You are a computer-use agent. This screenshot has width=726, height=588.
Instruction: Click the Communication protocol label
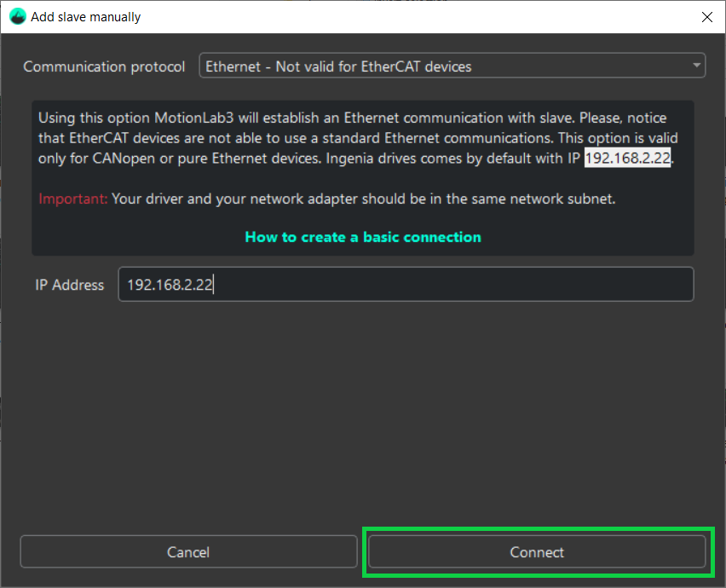[104, 66]
